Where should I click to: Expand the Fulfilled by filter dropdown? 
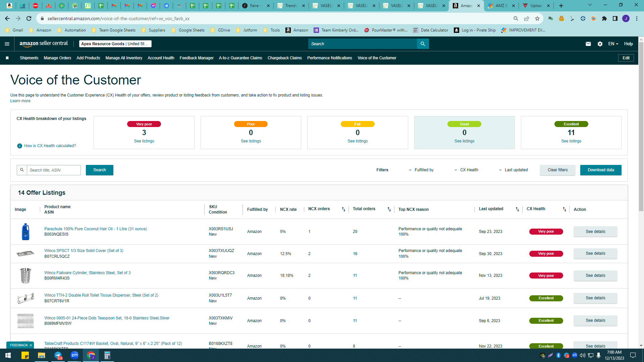click(x=421, y=170)
